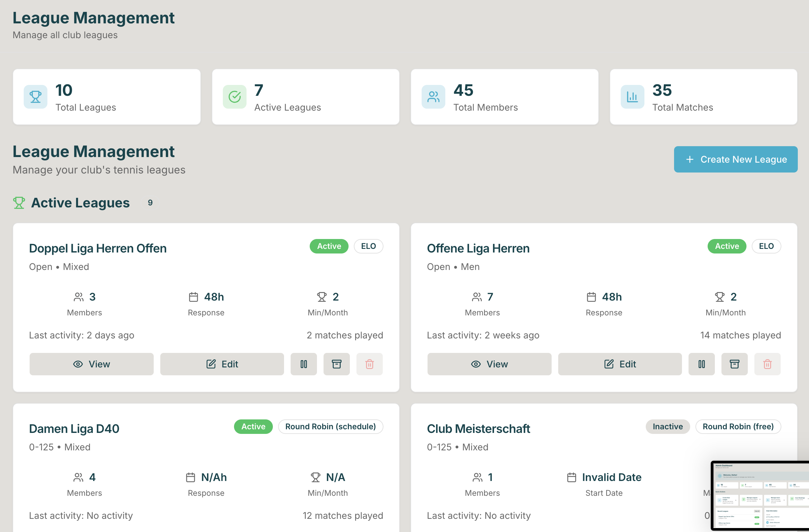Edit the Offene Liga Herren league
The height and width of the screenshot is (532, 809).
point(620,364)
